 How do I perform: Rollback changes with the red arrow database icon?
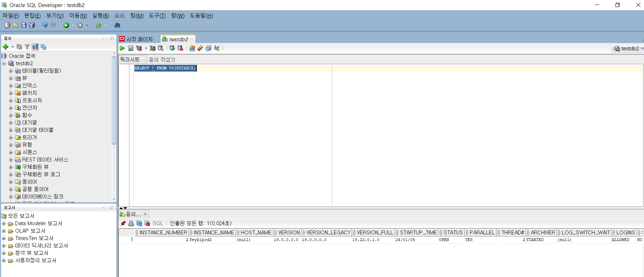tap(180, 48)
